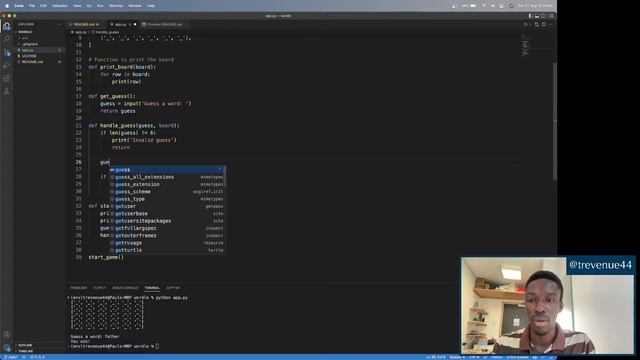Image resolution: width=640 pixels, height=360 pixels.
Task: Switch to the JUPYTER panel tab
Action: [173, 288]
